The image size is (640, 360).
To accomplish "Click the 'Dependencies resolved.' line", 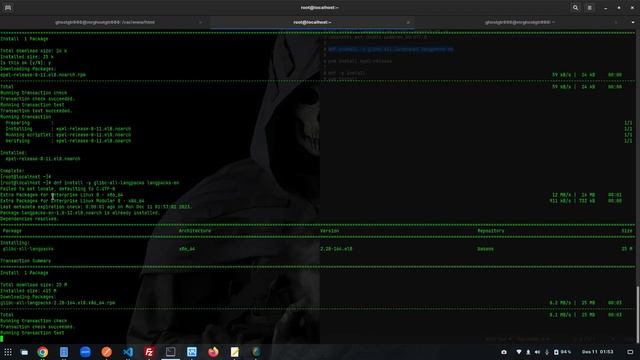I will (29, 219).
